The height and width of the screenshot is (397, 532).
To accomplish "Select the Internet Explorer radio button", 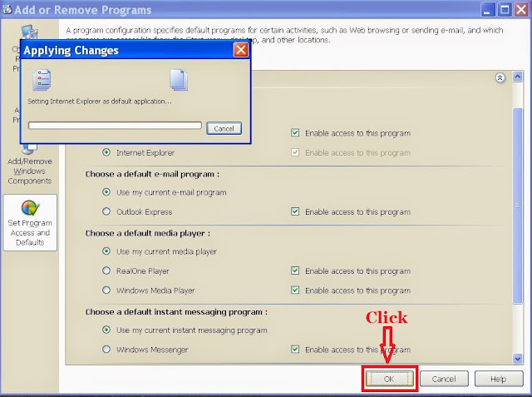I will (106, 152).
